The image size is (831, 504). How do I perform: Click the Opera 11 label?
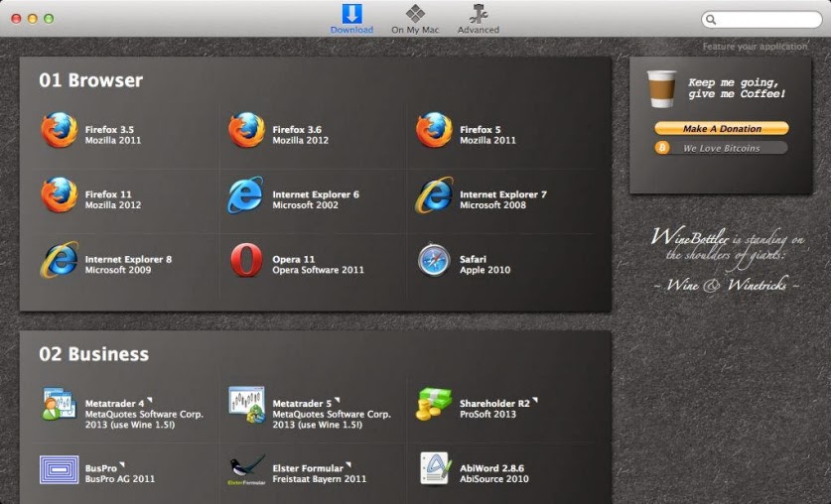point(294,259)
